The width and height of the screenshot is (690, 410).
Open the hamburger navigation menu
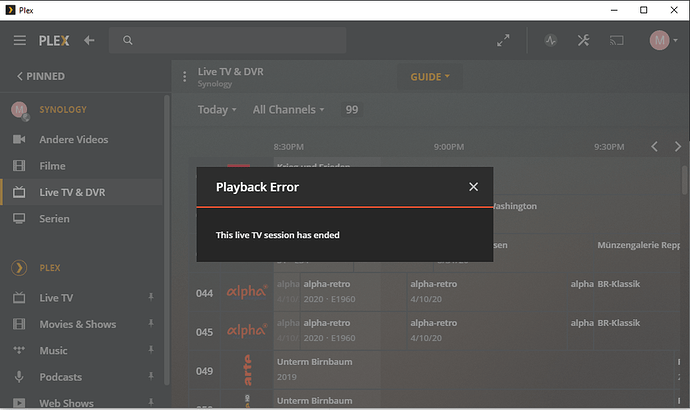tap(19, 40)
